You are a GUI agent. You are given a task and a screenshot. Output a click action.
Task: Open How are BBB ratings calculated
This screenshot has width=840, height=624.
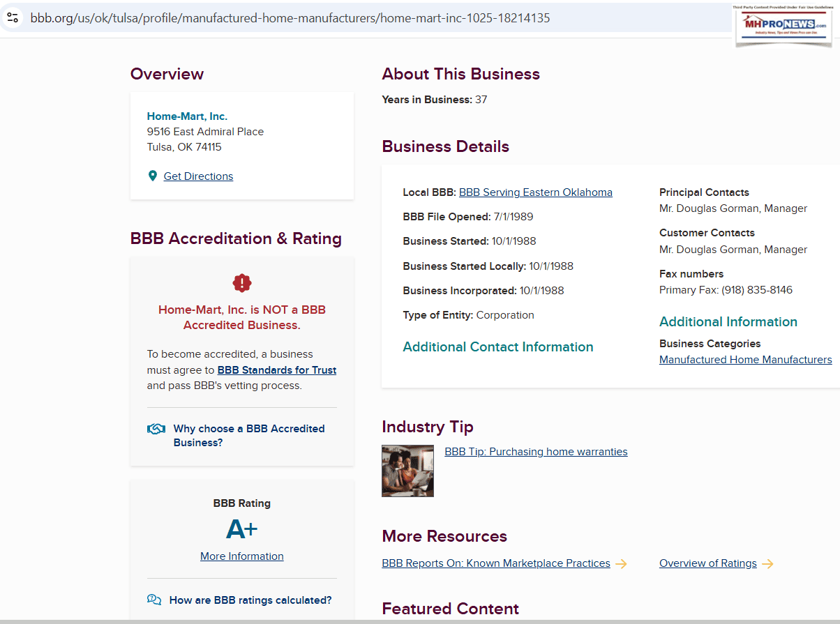(x=250, y=600)
